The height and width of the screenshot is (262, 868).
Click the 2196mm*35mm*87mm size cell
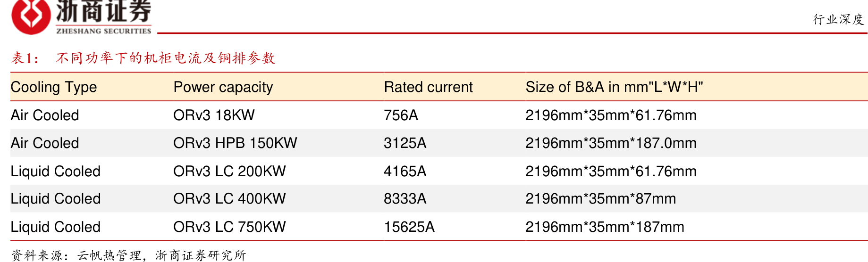pos(600,198)
